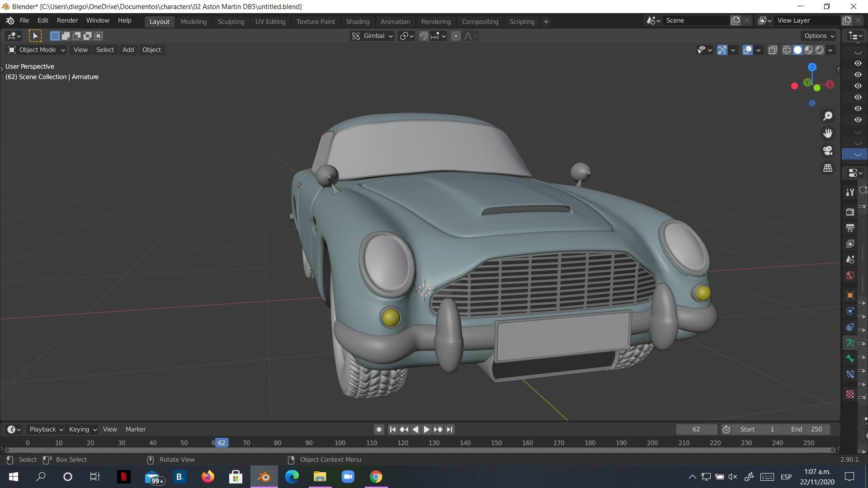Switch to the Animation workspace tab

point(395,22)
